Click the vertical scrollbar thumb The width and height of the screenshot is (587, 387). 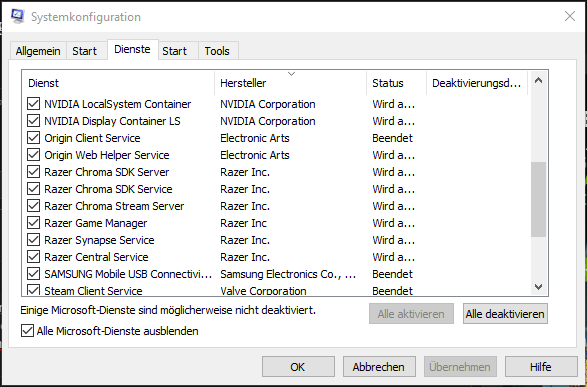click(538, 199)
